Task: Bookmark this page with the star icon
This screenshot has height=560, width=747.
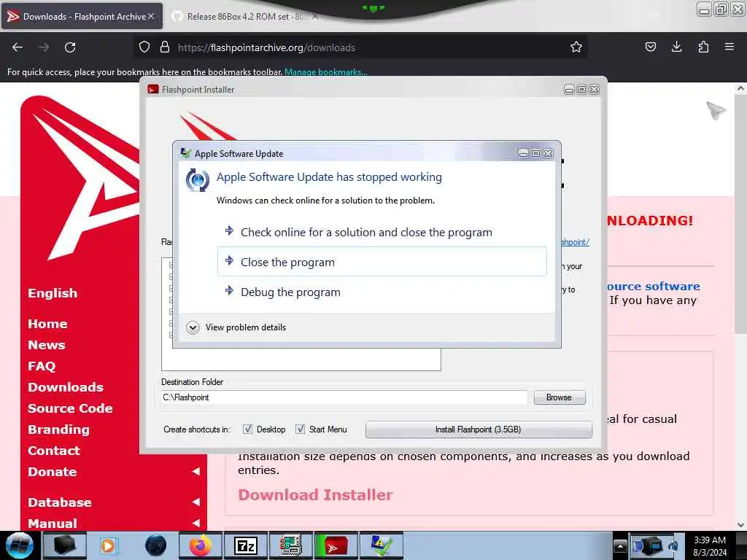Action: click(576, 47)
